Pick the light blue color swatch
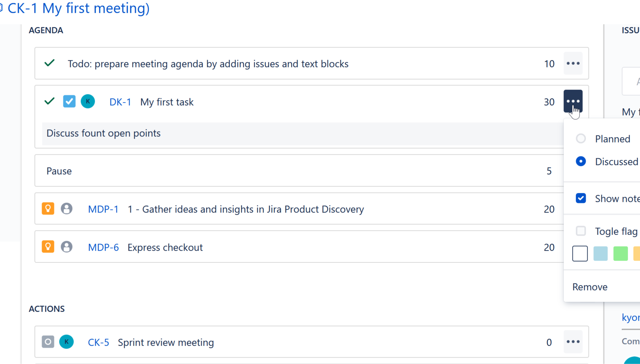The height and width of the screenshot is (364, 640). (x=600, y=254)
